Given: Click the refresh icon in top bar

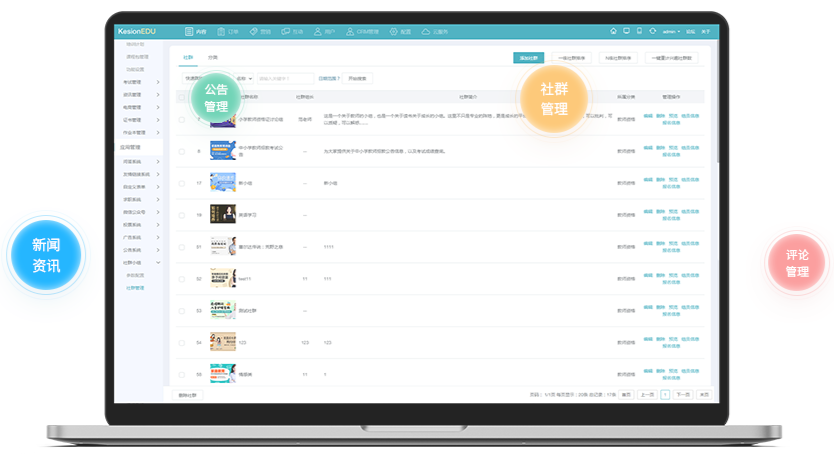Looking at the screenshot, I should tap(652, 32).
